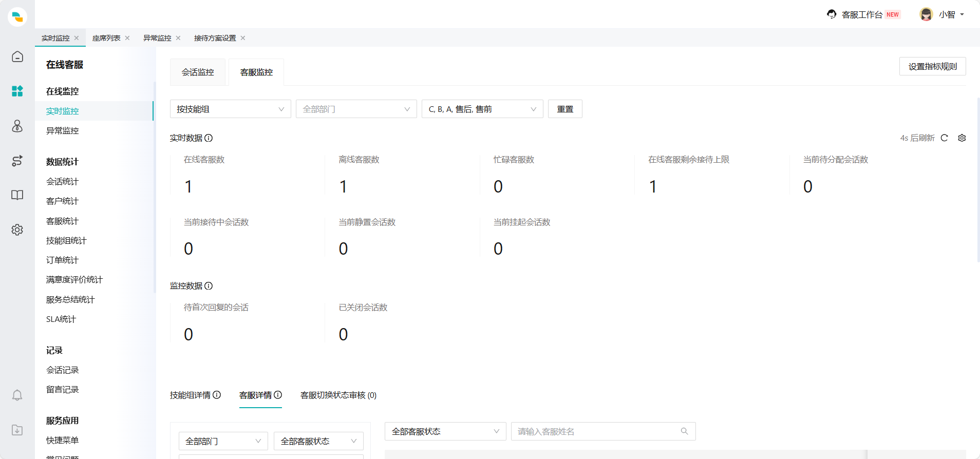The width and height of the screenshot is (980, 459).
Task: Click the headset icon beside 客服工作台
Action: point(832,14)
